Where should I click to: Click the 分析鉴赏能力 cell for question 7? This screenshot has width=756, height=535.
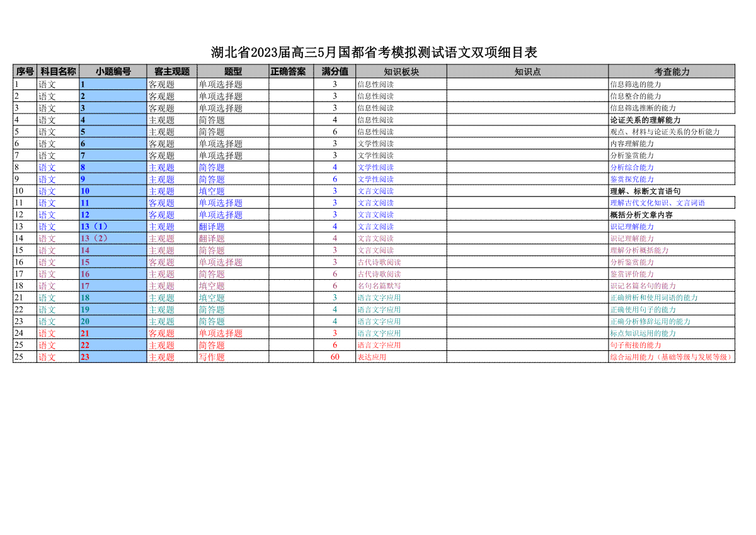coord(672,156)
